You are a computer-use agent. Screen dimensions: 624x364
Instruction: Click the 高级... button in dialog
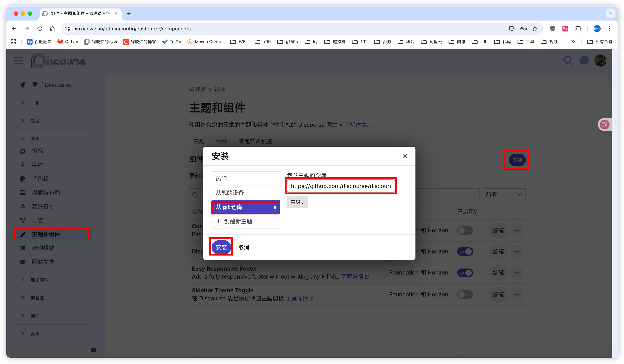click(x=297, y=202)
